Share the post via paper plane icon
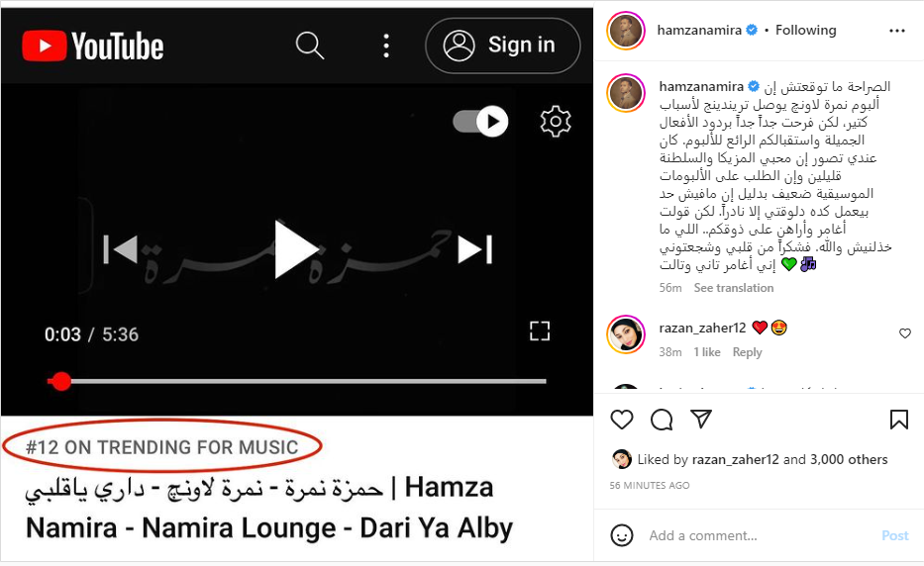Viewport: 924px width, 566px height. 701,419
